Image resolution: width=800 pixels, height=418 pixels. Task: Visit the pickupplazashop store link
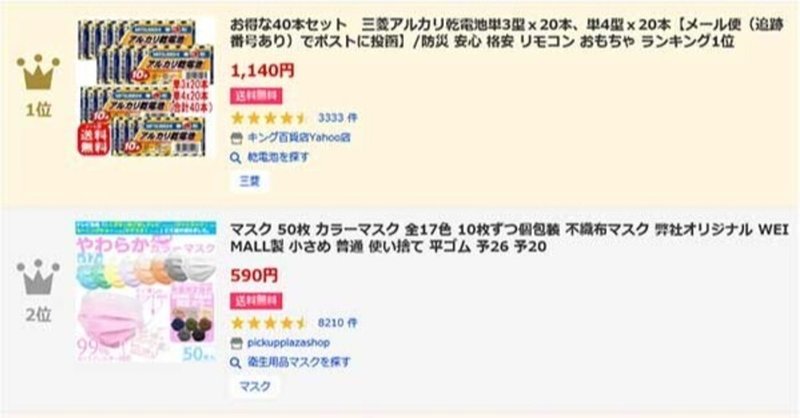pyautogui.click(x=288, y=343)
